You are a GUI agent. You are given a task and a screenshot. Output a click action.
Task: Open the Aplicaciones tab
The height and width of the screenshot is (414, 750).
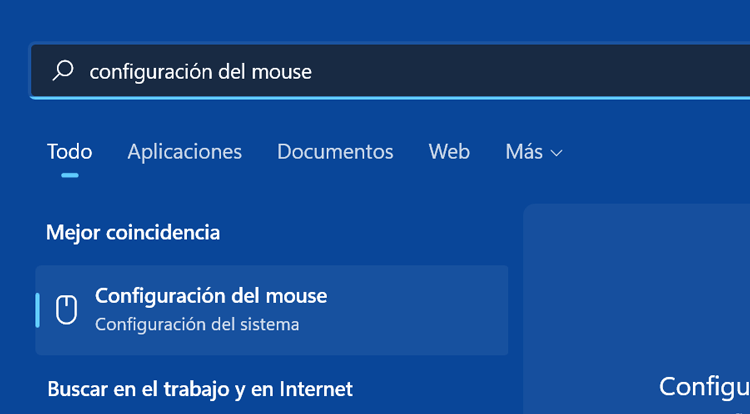point(184,152)
